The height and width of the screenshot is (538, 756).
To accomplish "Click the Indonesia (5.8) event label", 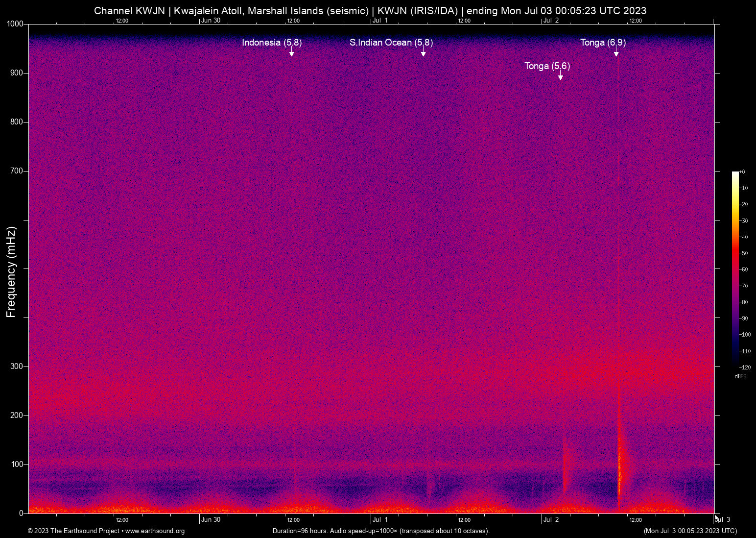I will click(x=272, y=43).
